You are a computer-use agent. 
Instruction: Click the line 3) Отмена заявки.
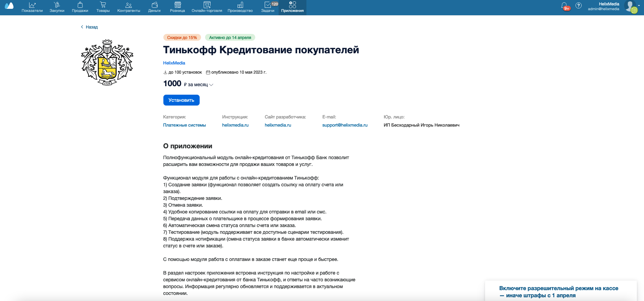pos(183,205)
